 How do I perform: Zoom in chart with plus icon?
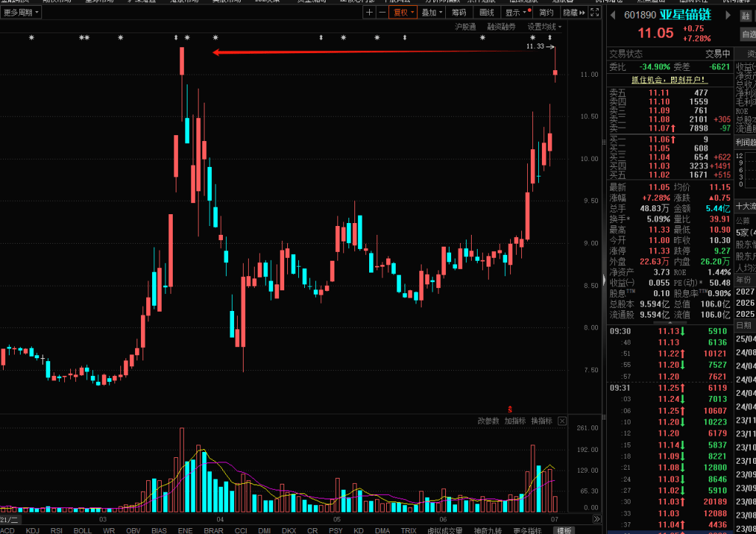[x=369, y=13]
